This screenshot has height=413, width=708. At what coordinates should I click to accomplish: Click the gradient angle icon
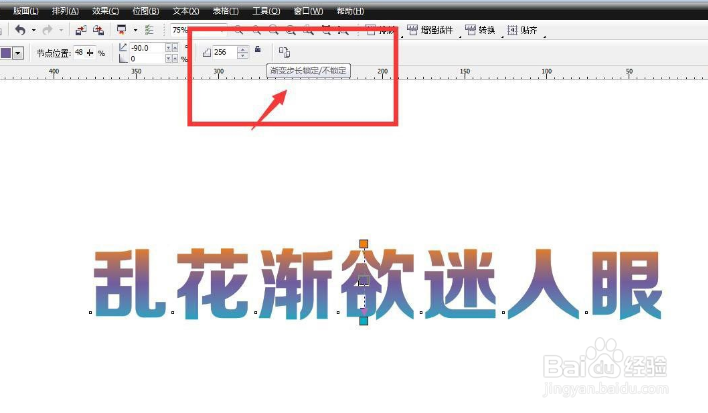click(x=123, y=47)
